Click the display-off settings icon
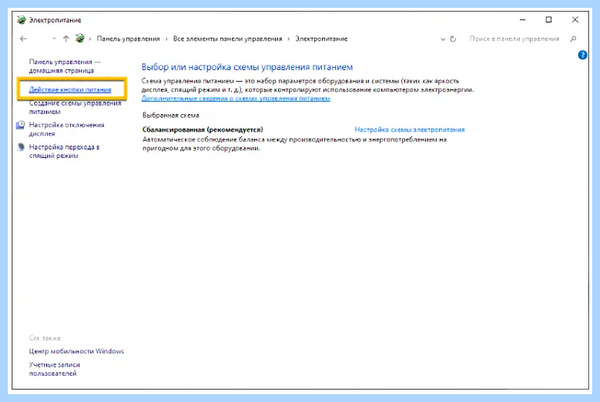The image size is (600, 402). (21, 125)
